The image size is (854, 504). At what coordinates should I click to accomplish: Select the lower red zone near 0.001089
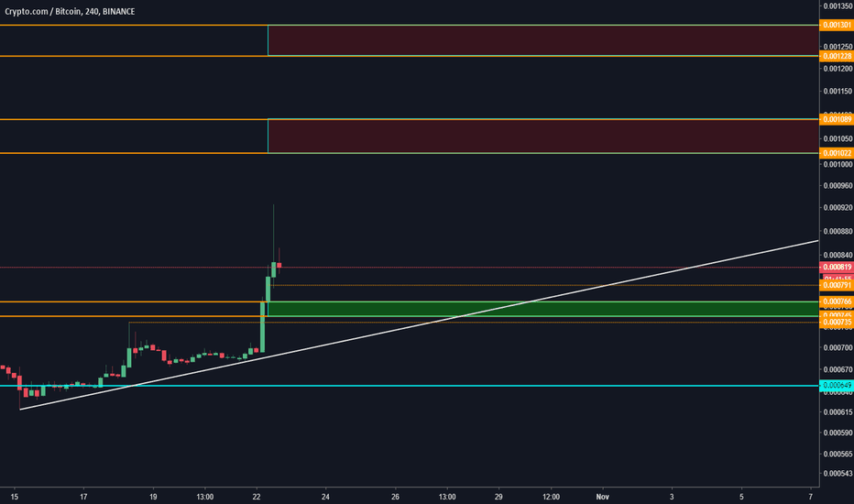[543, 137]
